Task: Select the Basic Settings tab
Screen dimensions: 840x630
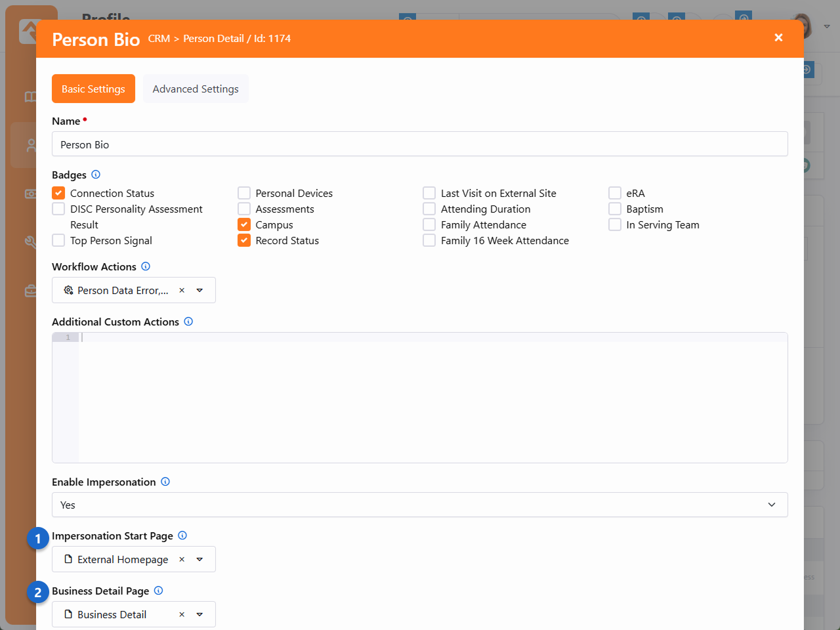Action: coord(93,89)
